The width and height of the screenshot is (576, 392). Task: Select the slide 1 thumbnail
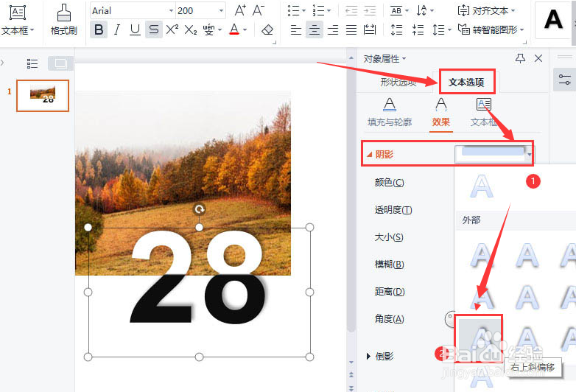43,96
